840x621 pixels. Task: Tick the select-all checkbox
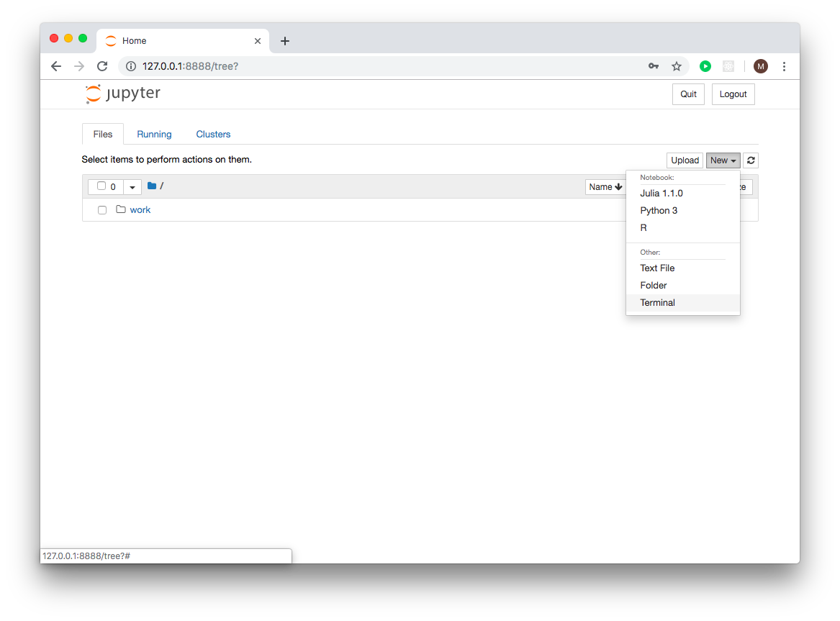click(x=101, y=186)
